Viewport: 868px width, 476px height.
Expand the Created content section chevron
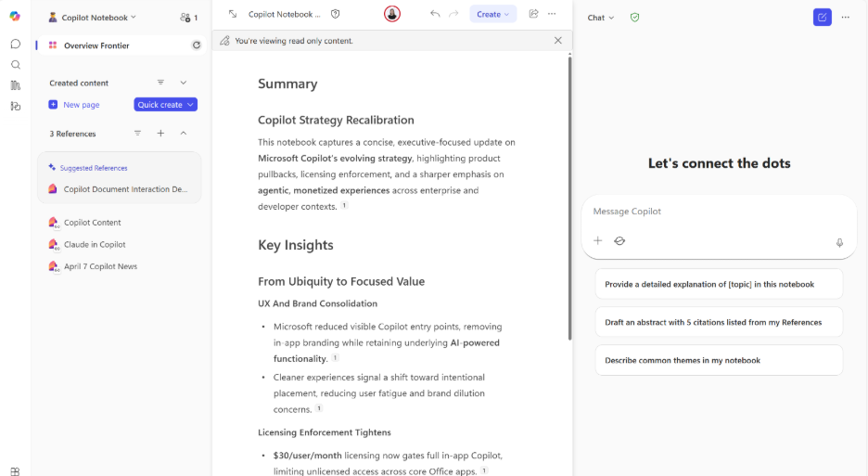[x=184, y=83]
